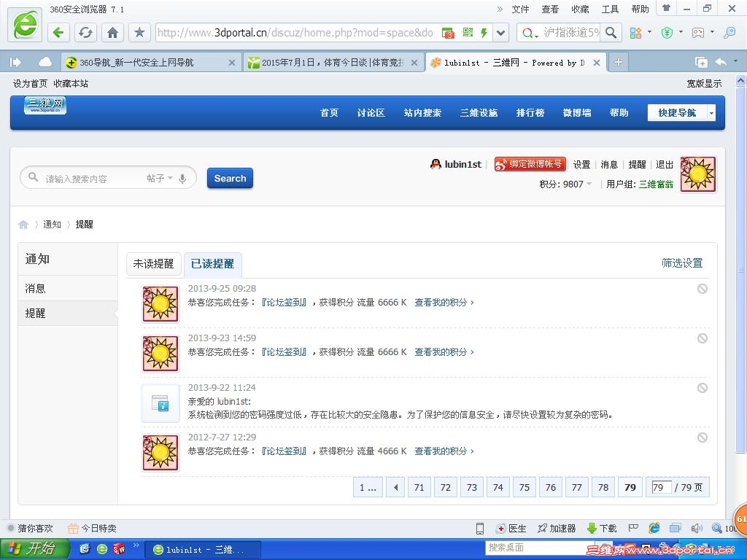Block the 2013-9-23 14:59 notification
Image resolution: width=747 pixels, height=560 pixels.
click(x=703, y=338)
